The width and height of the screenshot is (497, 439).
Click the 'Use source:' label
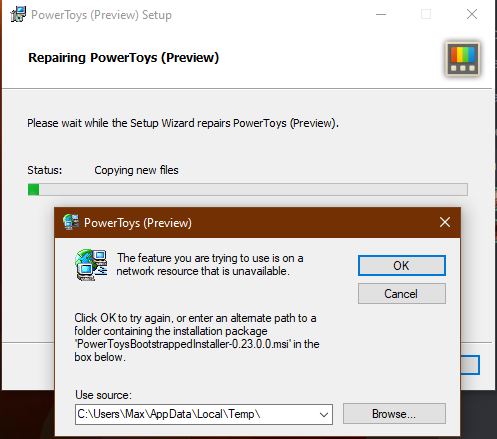(x=103, y=395)
